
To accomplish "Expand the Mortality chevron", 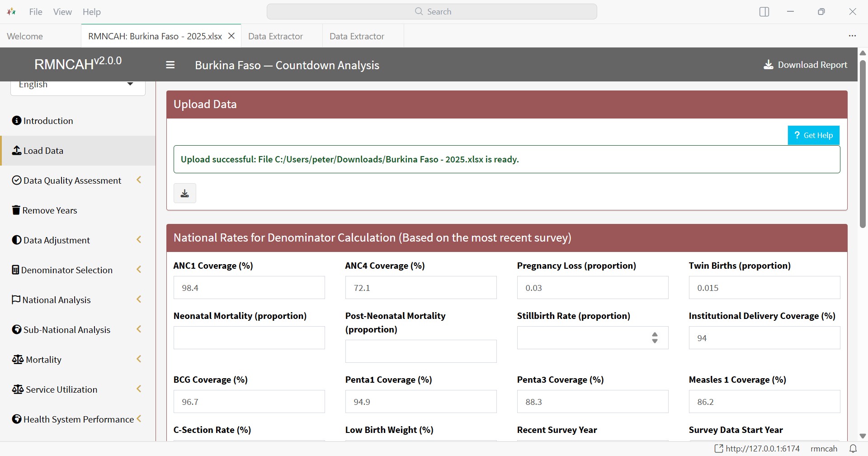I will pyautogui.click(x=139, y=359).
